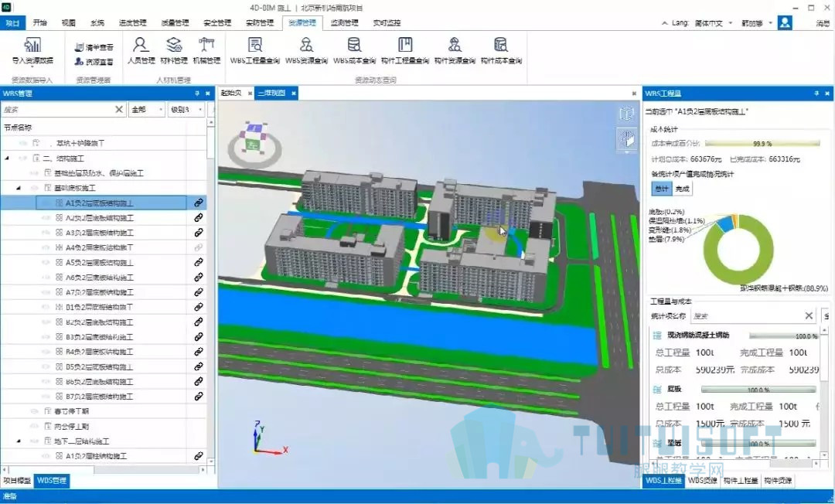Switch to the 质量管理 ribbon tab
The height and width of the screenshot is (504, 835).
pyautogui.click(x=175, y=23)
